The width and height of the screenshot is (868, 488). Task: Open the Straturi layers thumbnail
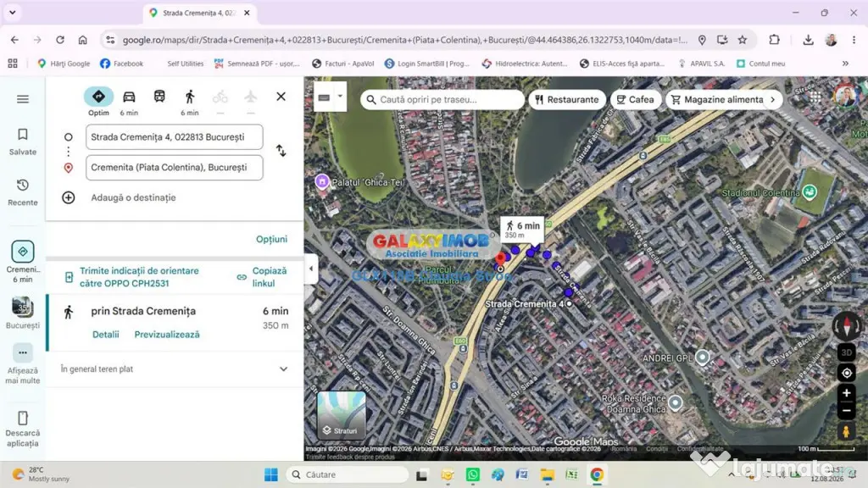(x=341, y=415)
